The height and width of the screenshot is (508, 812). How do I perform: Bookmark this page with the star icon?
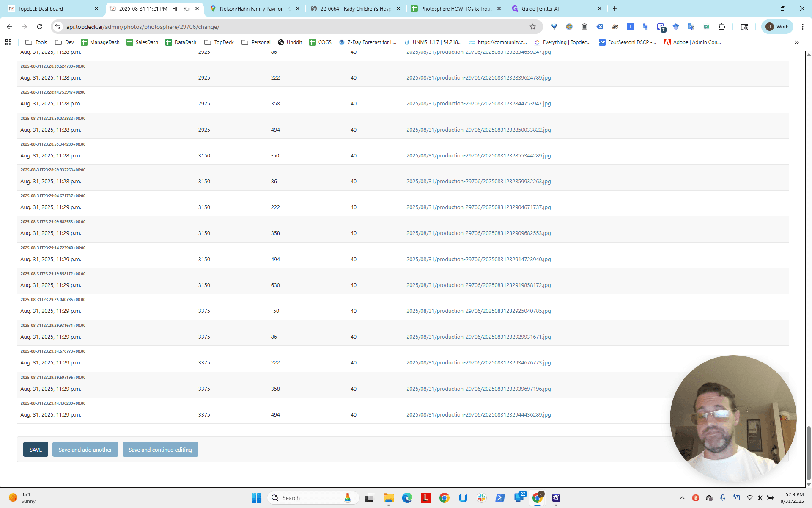point(533,27)
